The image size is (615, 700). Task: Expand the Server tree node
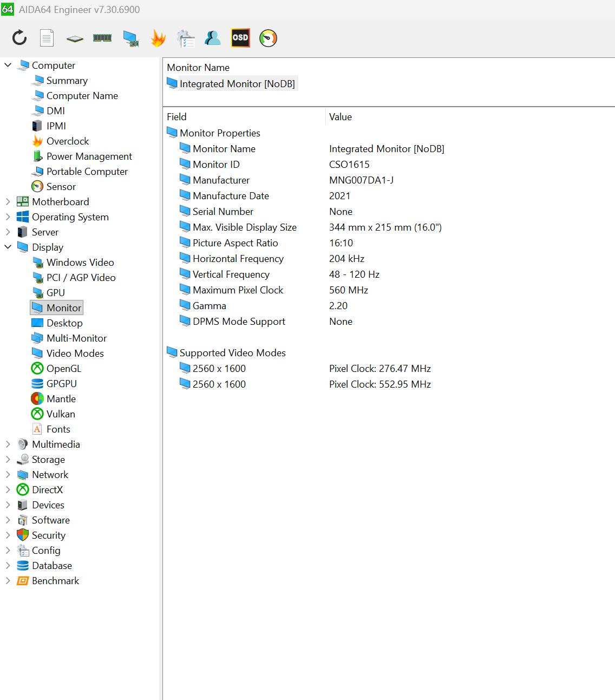8,232
